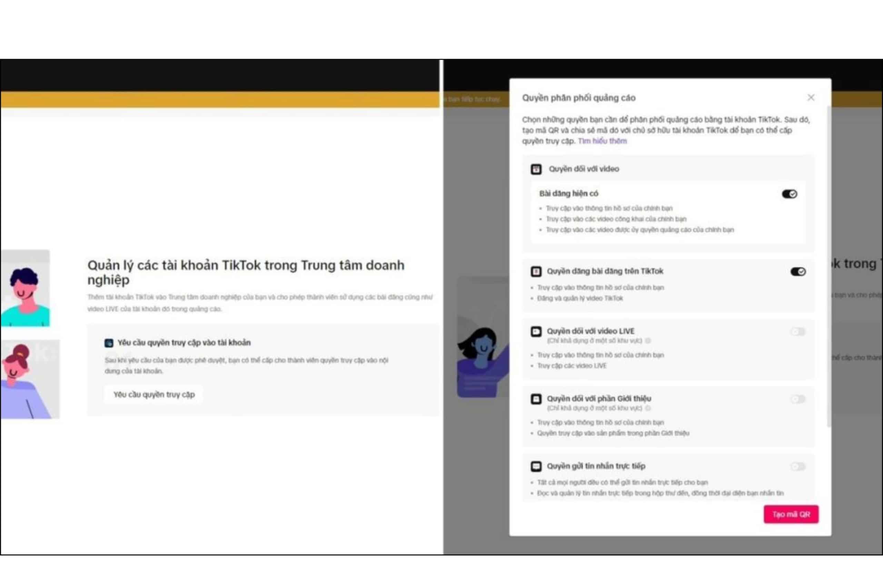Click the Quyền đăng bài đăng trên TikTok icon

click(536, 271)
